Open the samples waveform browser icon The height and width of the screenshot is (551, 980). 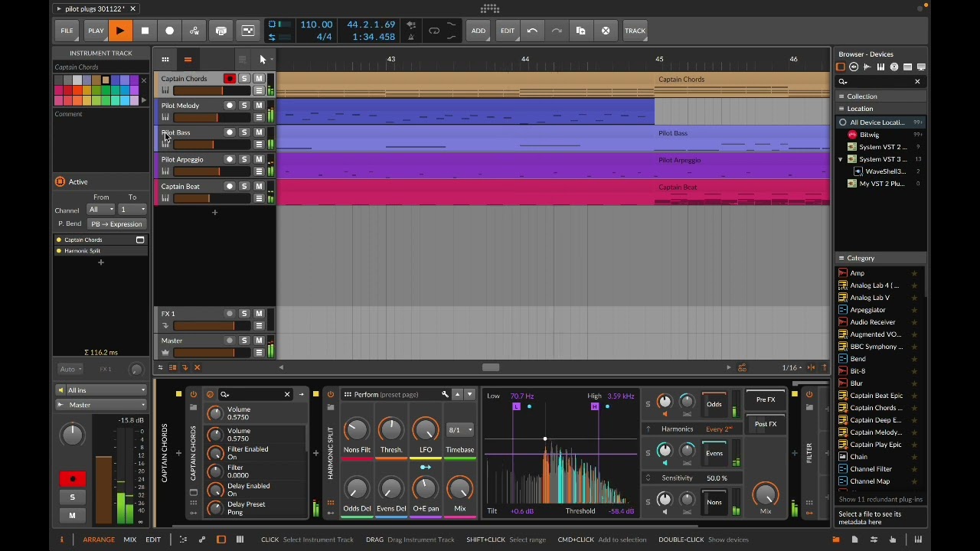(x=867, y=67)
